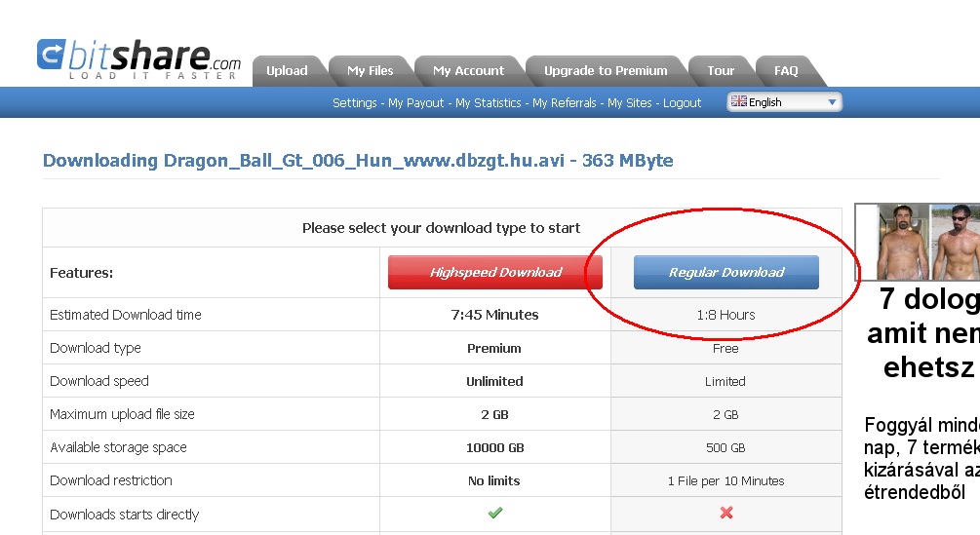Start the Regular Download
980x535 pixels.
[726, 272]
